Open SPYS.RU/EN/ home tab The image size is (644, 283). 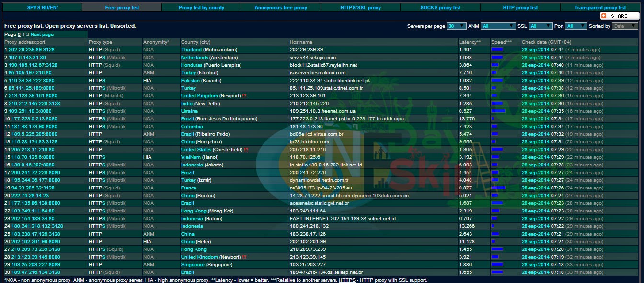point(42,7)
